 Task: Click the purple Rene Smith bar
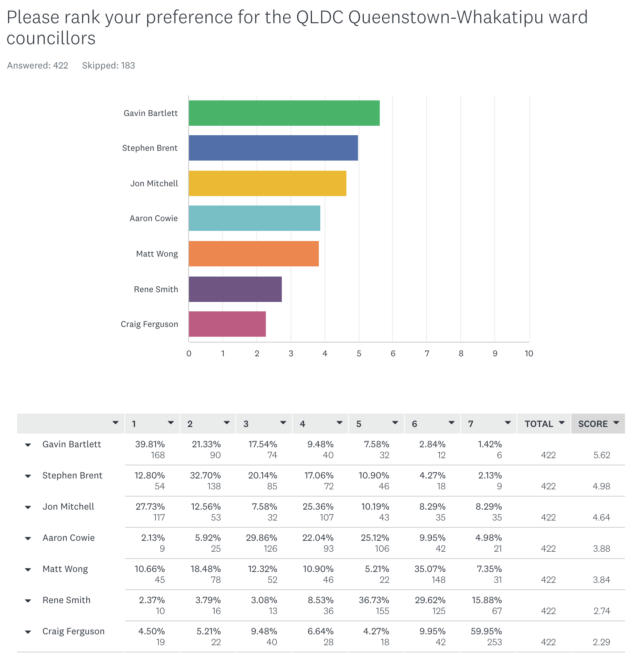pos(235,289)
